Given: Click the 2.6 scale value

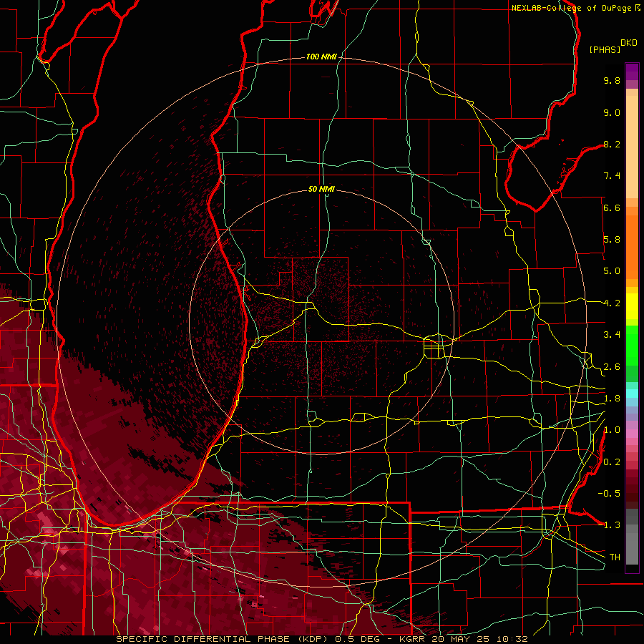Looking at the screenshot, I should click(612, 367).
